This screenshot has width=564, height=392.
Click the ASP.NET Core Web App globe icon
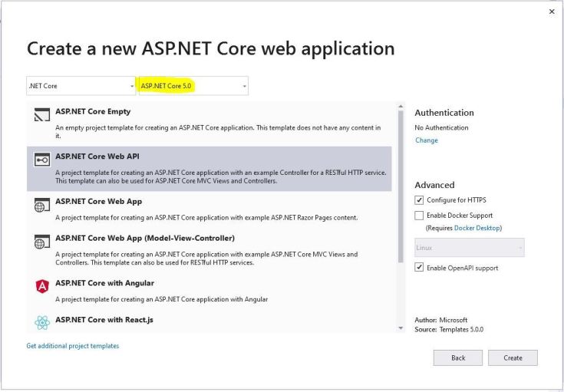(x=42, y=205)
